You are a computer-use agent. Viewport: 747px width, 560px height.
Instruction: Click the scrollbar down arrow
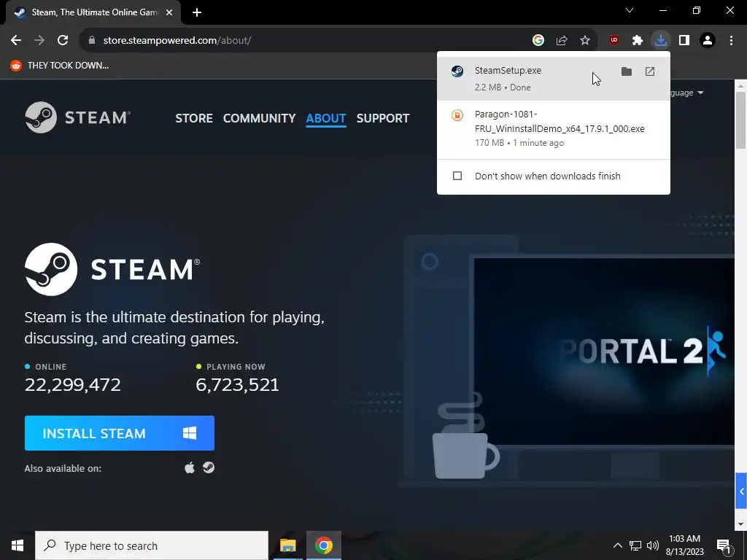(x=740, y=524)
